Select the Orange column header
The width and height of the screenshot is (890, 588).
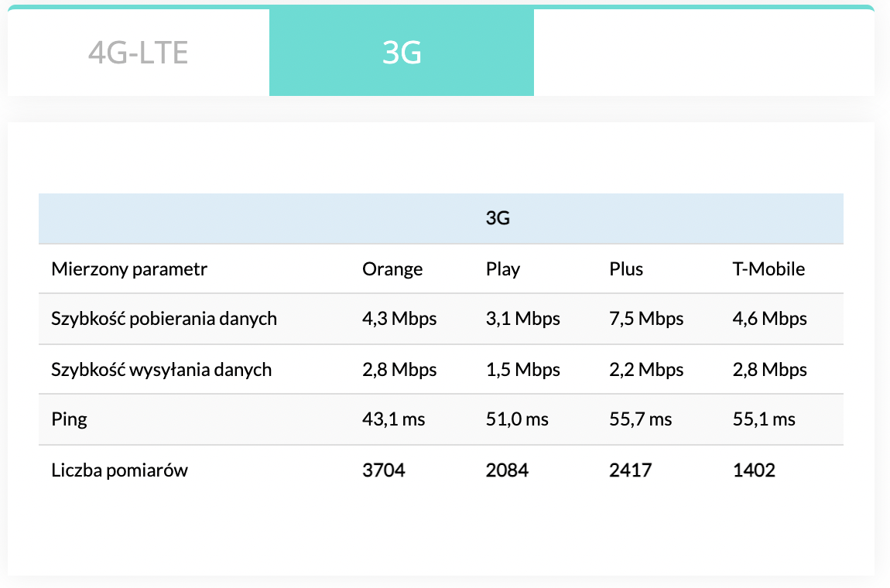[x=392, y=269]
